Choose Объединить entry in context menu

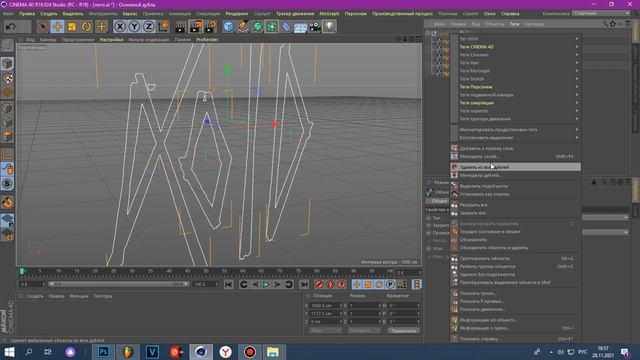[516, 240]
